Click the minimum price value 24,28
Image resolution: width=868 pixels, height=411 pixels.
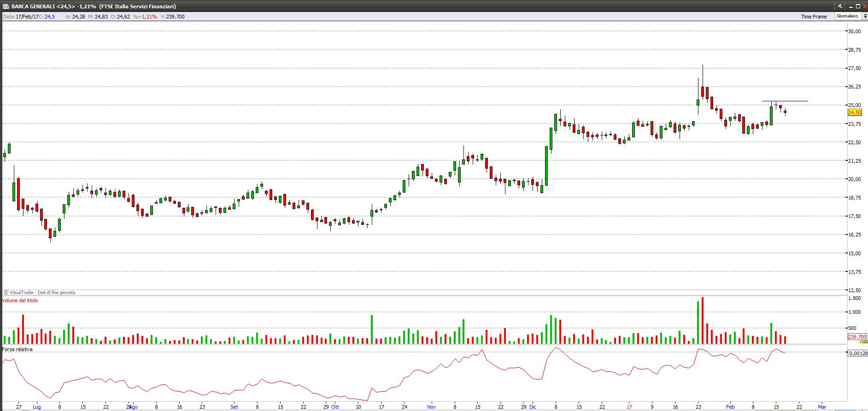click(x=79, y=17)
